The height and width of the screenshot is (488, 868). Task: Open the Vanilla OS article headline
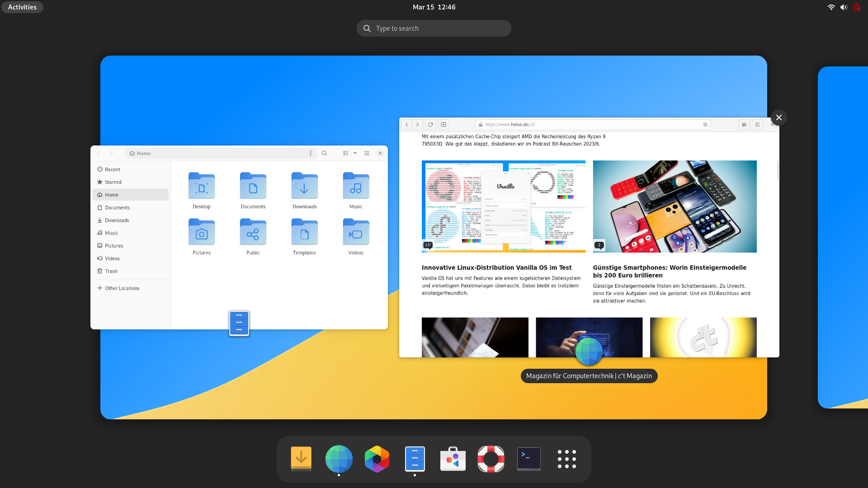(496, 267)
